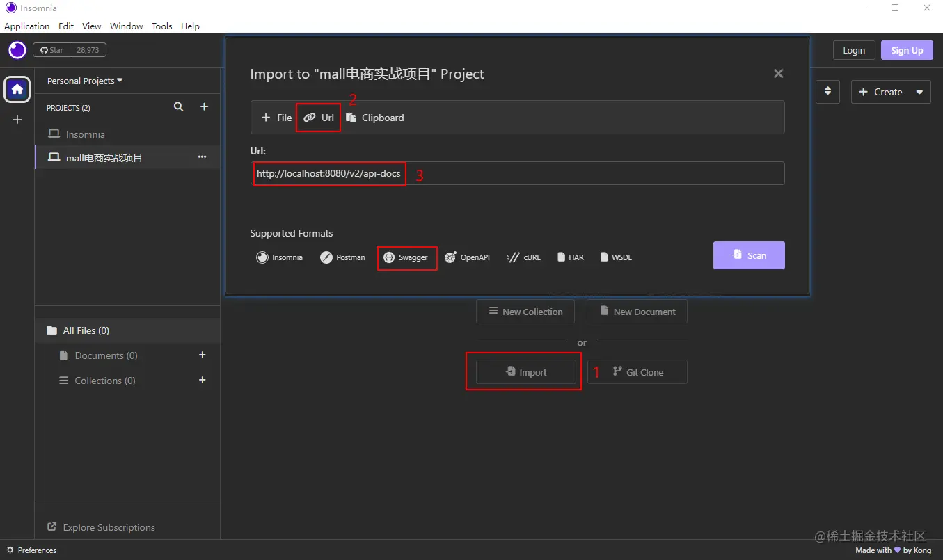Screen dimensions: 943x560
Task: Open Preferences from status bar
Action: click(x=31, y=550)
